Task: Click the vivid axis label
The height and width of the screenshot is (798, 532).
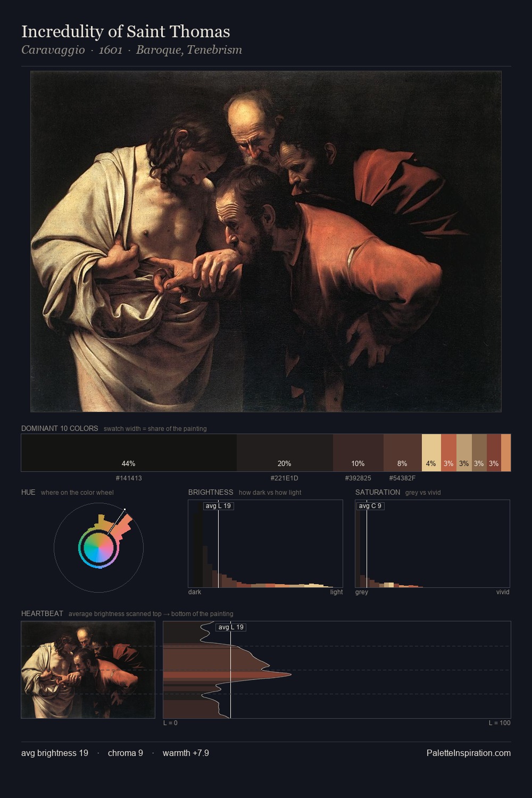Action: click(503, 592)
